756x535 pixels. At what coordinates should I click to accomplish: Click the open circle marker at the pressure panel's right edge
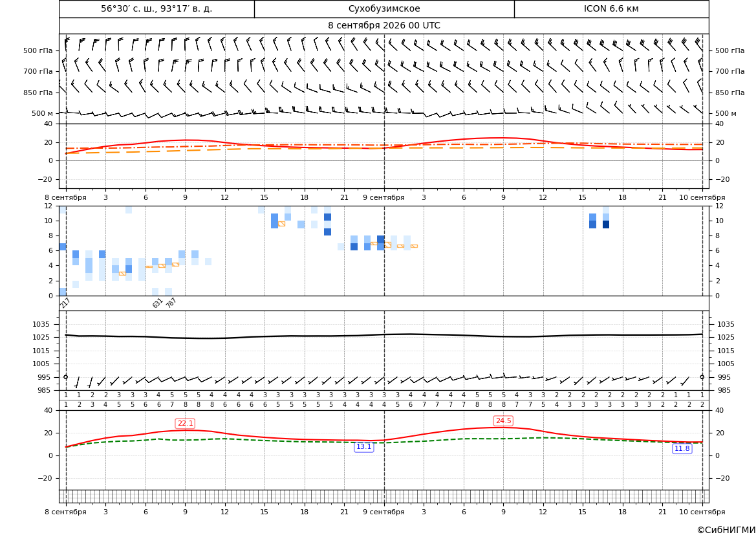click(x=702, y=377)
